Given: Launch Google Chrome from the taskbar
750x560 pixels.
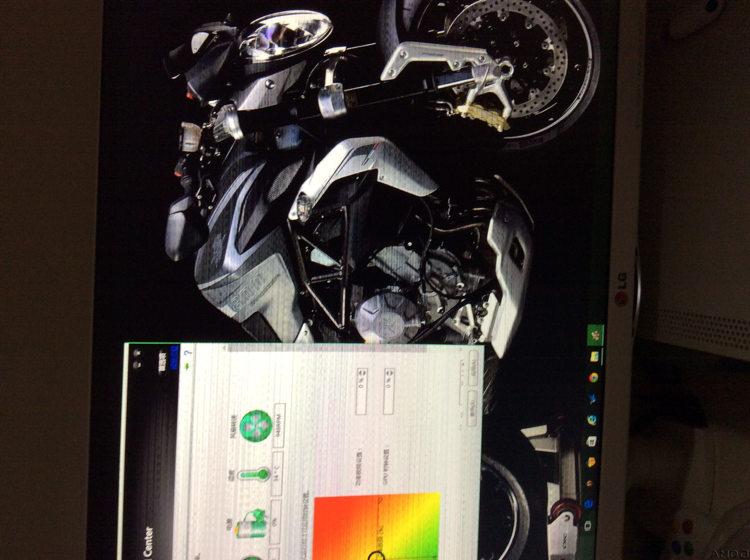Looking at the screenshot, I should (x=594, y=378).
